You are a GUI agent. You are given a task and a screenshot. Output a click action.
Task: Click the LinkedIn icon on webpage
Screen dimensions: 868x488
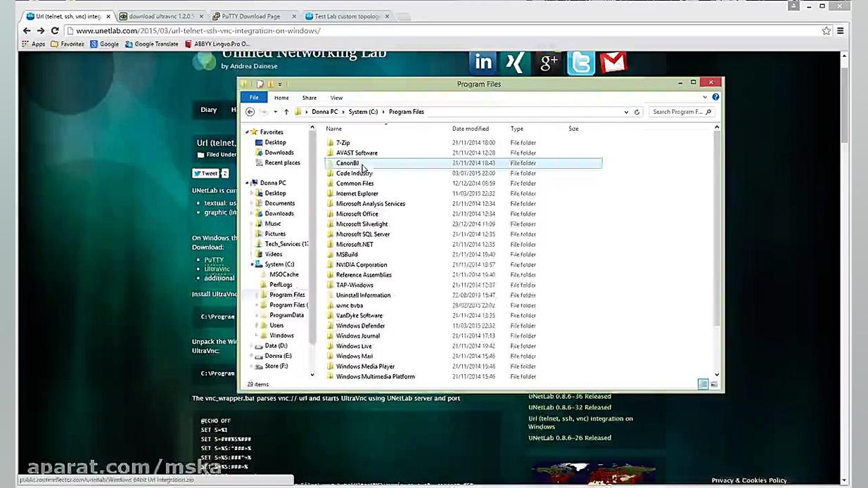pos(483,63)
